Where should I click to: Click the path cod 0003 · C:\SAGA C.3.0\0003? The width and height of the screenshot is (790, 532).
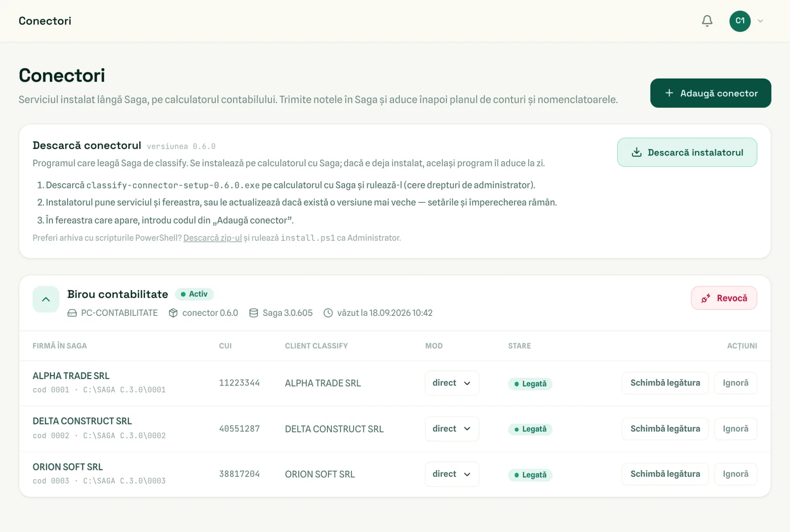(x=99, y=481)
